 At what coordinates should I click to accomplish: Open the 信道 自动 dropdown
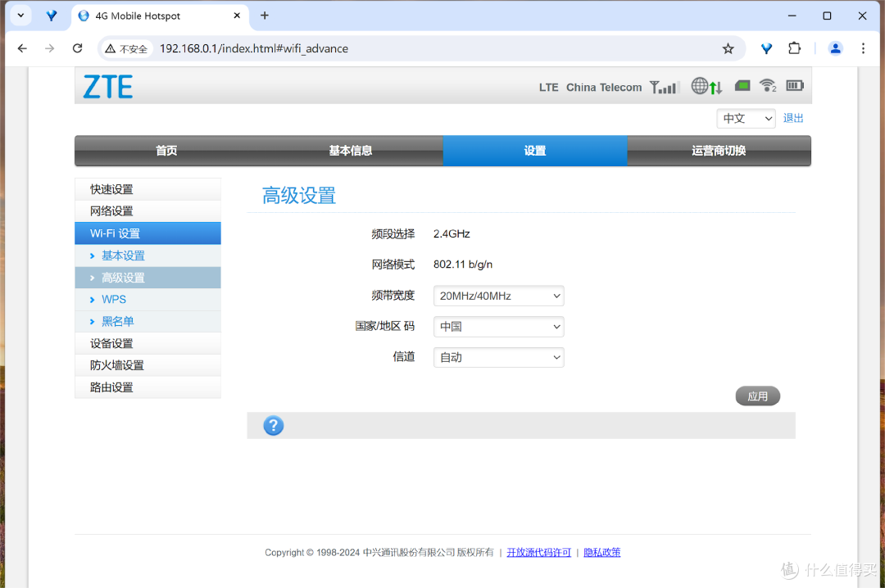click(498, 357)
